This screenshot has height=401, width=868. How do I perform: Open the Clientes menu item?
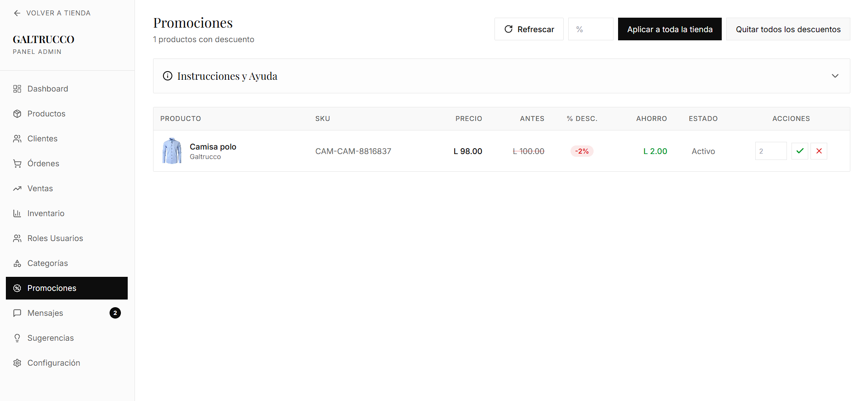[42, 139]
